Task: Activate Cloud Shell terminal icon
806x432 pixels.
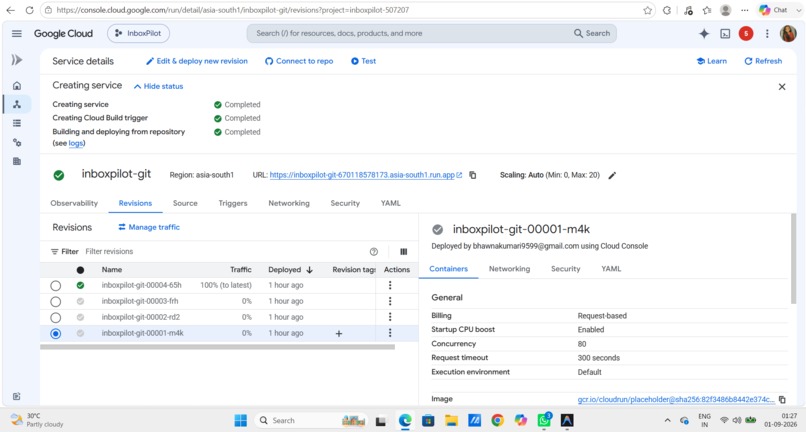Action: (x=725, y=34)
